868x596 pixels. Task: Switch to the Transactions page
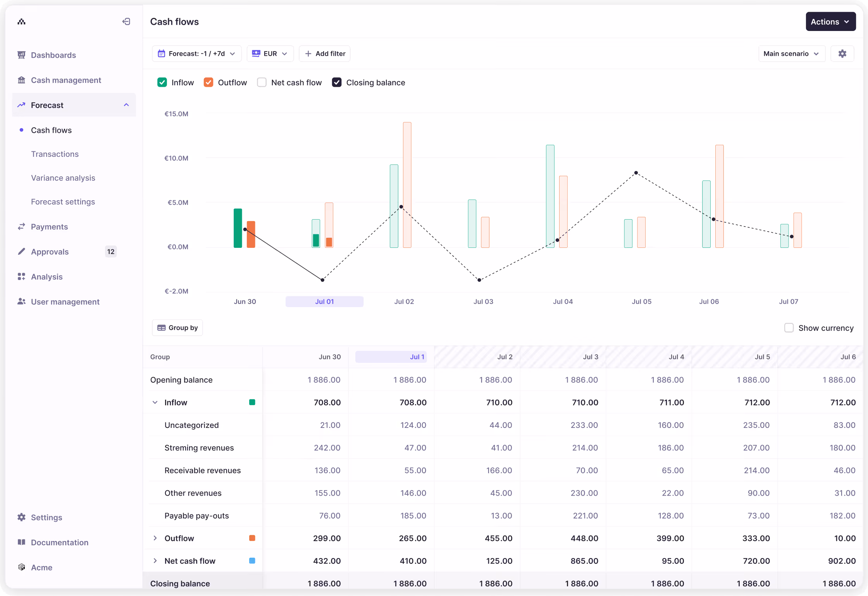click(x=55, y=154)
